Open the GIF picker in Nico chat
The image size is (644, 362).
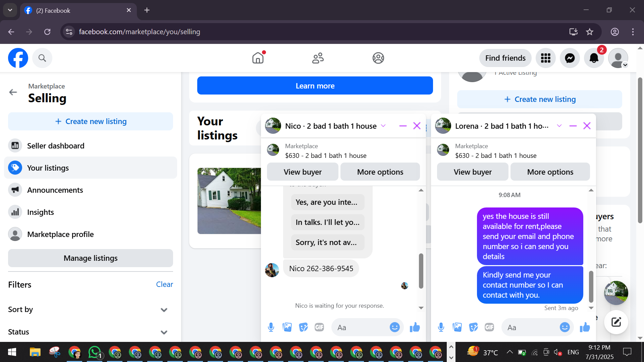coord(319,327)
